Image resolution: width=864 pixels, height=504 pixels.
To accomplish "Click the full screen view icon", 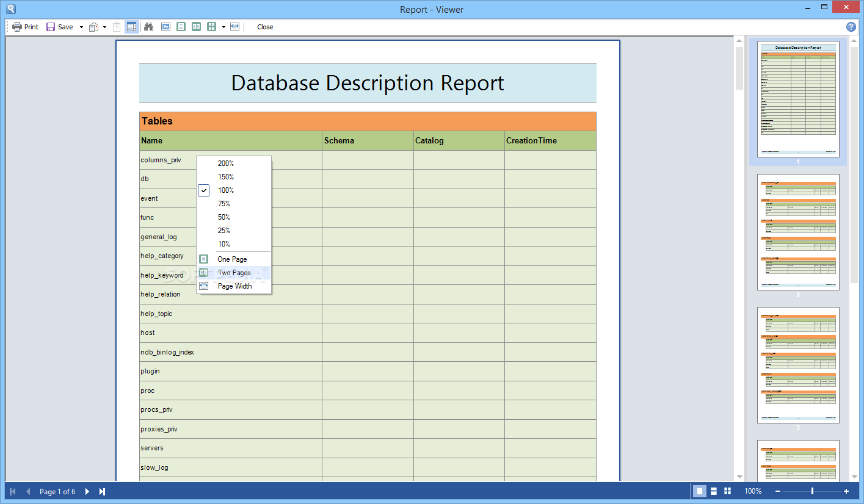I will point(165,27).
